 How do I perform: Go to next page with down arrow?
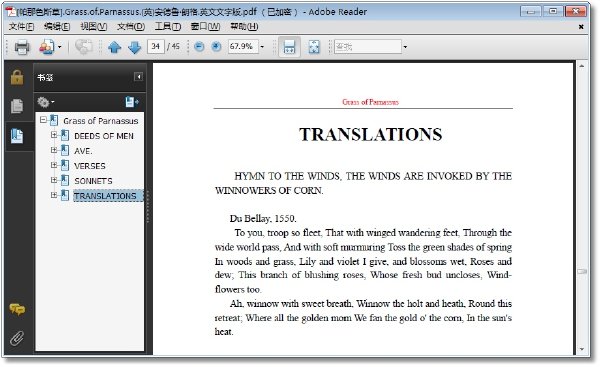tap(134, 47)
